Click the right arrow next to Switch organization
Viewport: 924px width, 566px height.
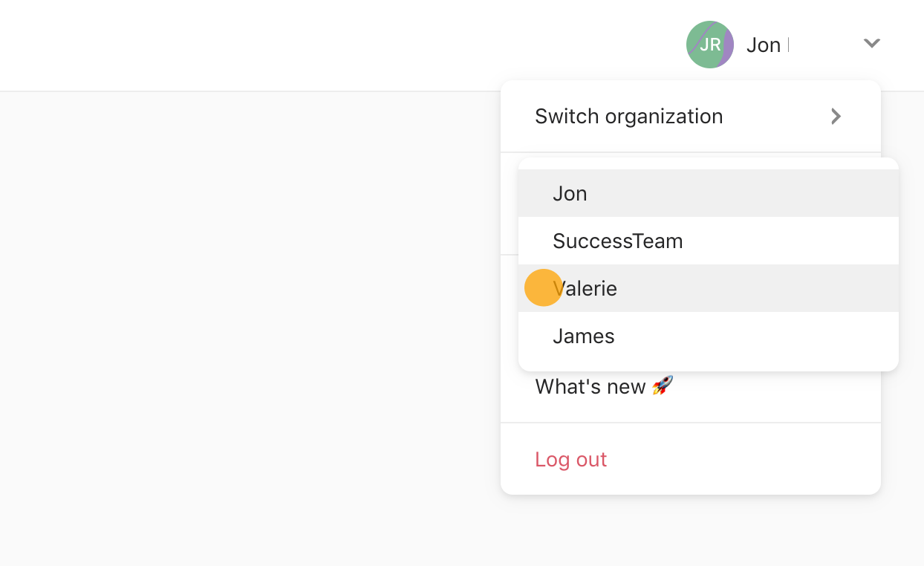click(836, 116)
